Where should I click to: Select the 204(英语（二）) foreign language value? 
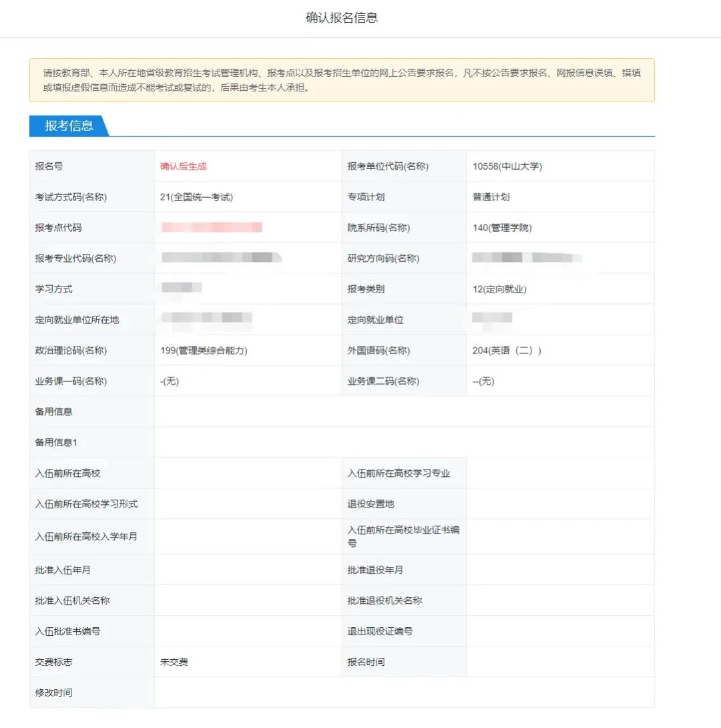[507, 351]
